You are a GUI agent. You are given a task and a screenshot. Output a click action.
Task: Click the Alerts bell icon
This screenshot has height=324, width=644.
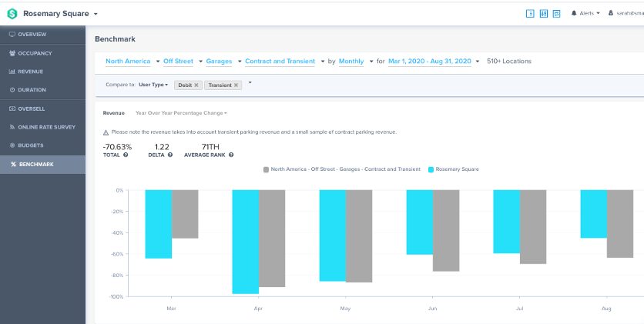click(574, 13)
